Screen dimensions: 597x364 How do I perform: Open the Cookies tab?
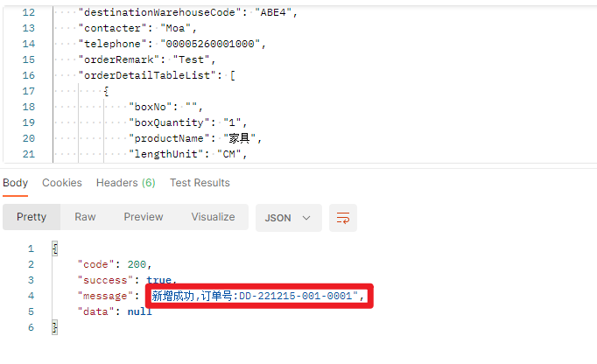[62, 183]
